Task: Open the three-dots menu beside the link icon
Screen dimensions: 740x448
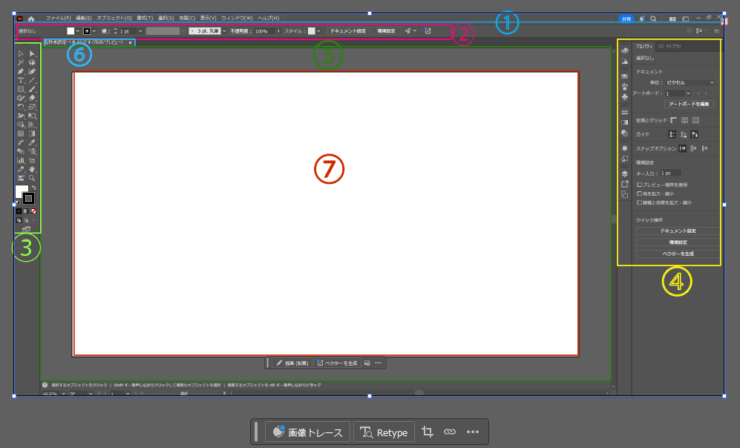Action: 472,431
